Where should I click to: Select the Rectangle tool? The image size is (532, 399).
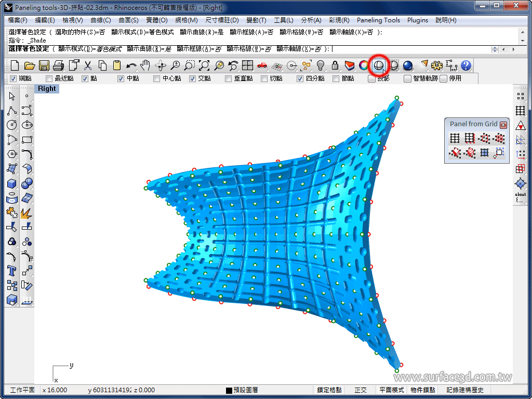(27, 139)
